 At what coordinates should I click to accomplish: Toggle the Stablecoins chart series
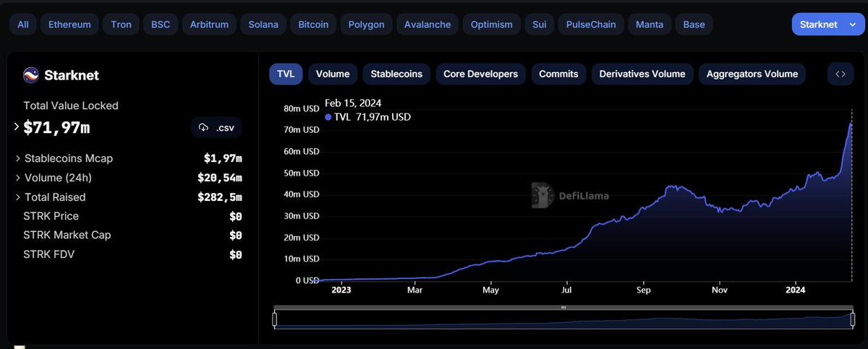[x=397, y=74]
